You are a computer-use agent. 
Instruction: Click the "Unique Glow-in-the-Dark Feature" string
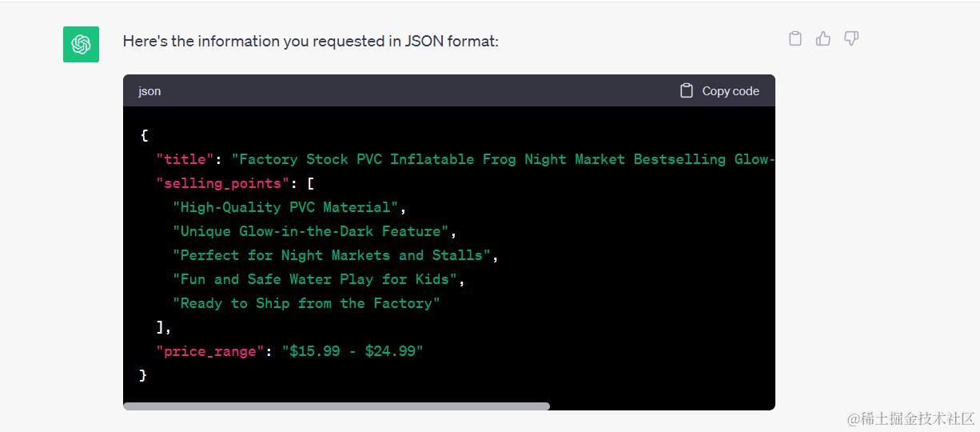311,231
